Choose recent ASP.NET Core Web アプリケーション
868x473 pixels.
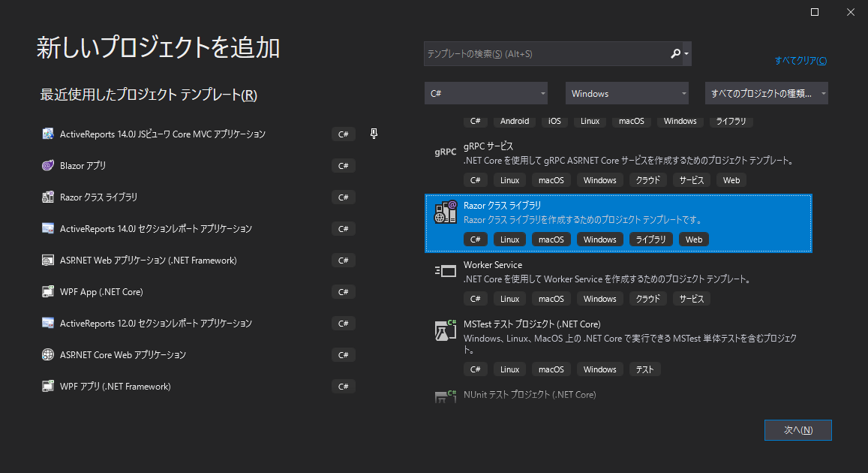point(123,355)
